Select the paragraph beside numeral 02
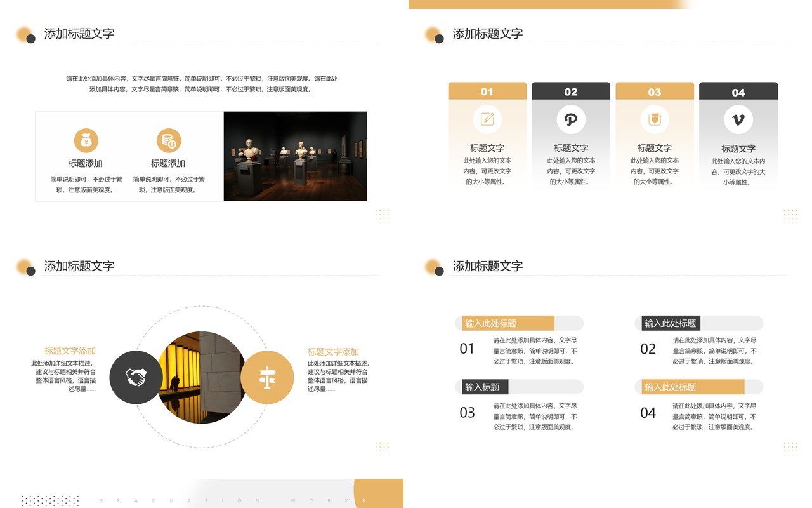The height and width of the screenshot is (508, 812). pyautogui.click(x=715, y=351)
